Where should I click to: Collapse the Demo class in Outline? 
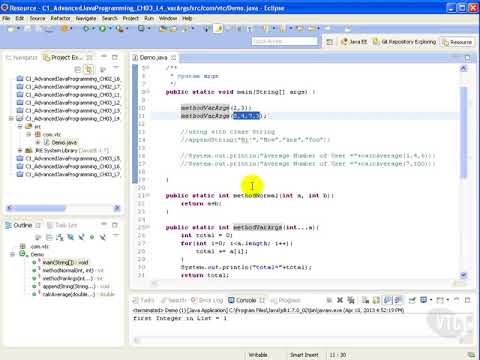click(x=12, y=254)
